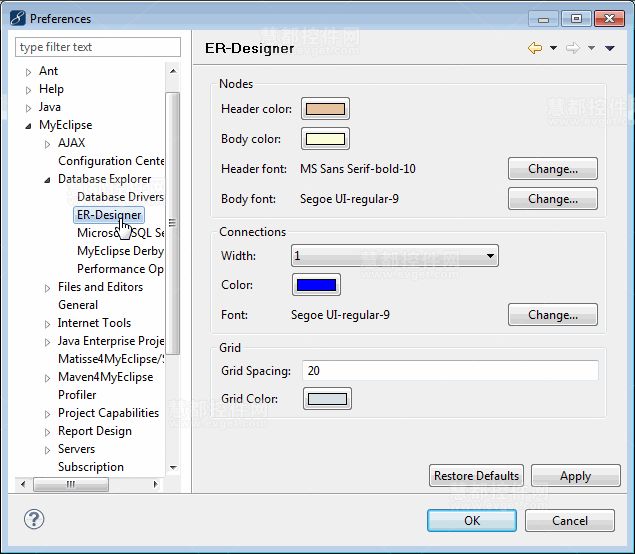Change the blue Connections color swatch
Image resolution: width=635 pixels, height=554 pixels.
point(316,285)
